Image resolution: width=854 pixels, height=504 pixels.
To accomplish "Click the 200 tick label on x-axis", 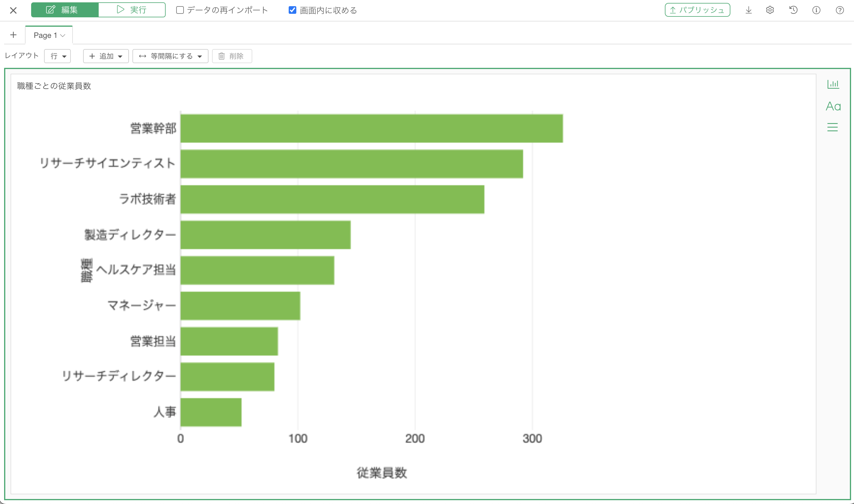I will [415, 439].
